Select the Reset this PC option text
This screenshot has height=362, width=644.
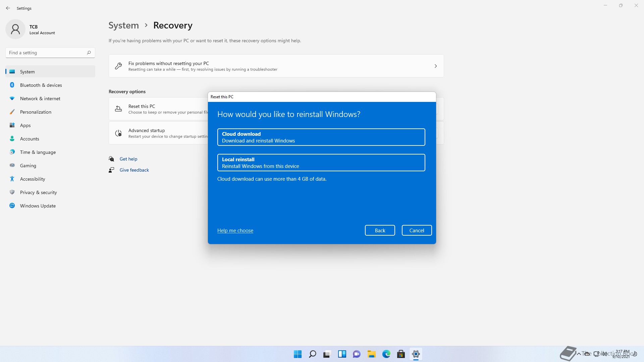(x=142, y=106)
